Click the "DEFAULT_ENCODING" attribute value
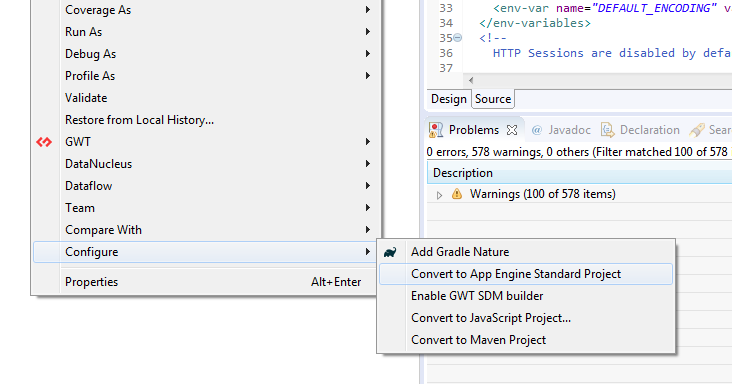The image size is (732, 384). [x=654, y=8]
